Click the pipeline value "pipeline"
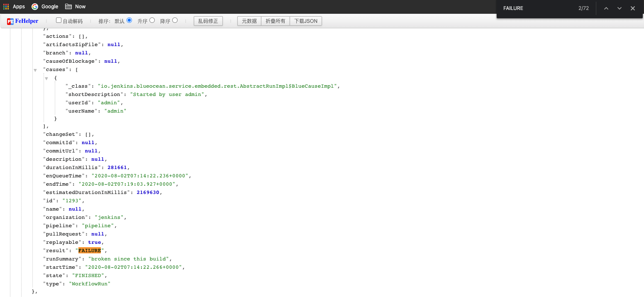This screenshot has width=644, height=297. (x=98, y=226)
